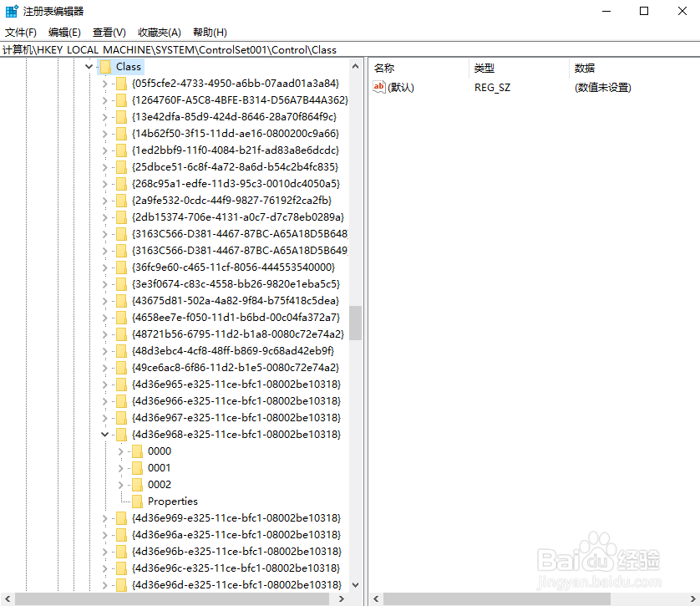Click the folder icon of 0002
Image resolution: width=700 pixels, height=606 pixels.
[138, 485]
